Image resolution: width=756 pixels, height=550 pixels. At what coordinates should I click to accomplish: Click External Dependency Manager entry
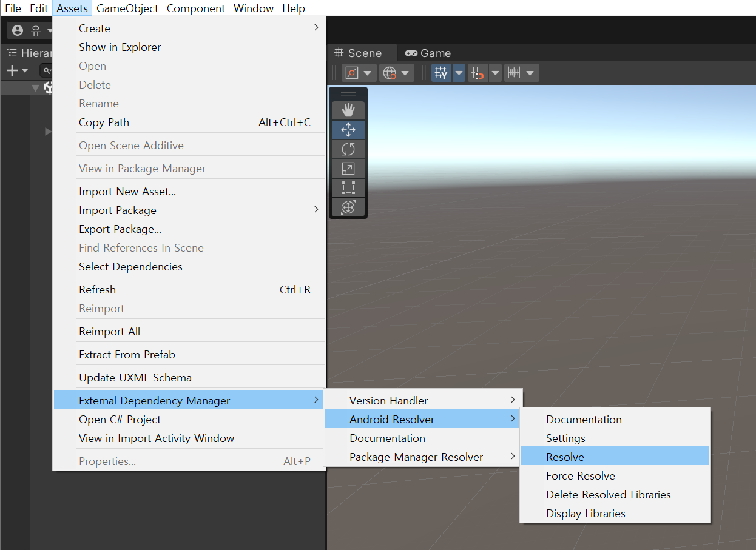tap(189, 401)
